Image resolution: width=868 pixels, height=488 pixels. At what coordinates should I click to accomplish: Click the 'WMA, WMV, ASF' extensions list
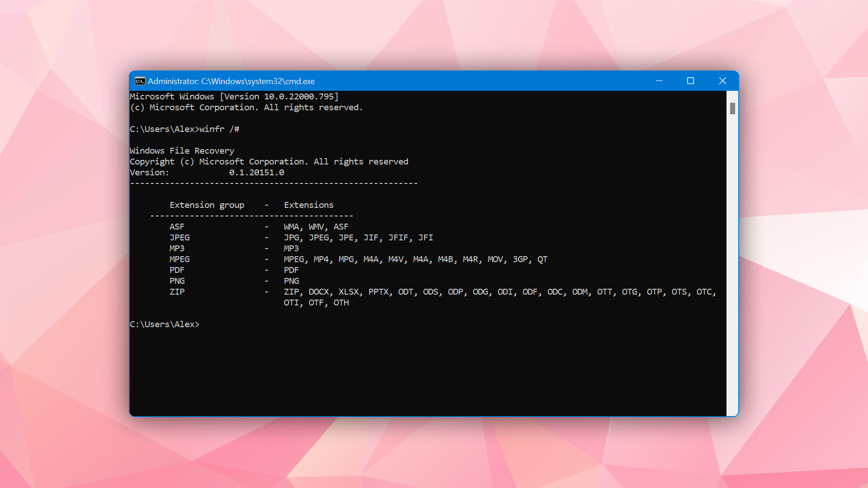click(316, 227)
